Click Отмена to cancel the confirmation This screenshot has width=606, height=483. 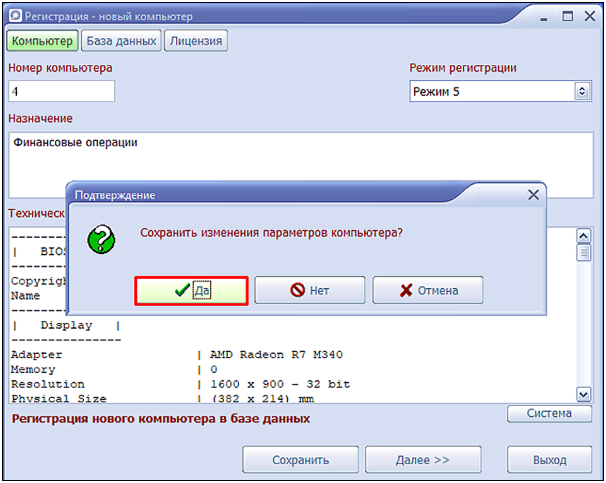click(427, 290)
